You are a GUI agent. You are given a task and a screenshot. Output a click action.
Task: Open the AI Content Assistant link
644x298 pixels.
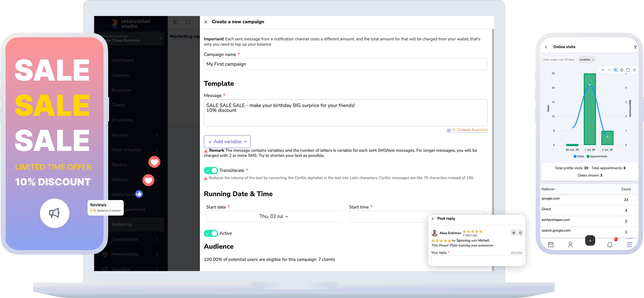pos(467,130)
